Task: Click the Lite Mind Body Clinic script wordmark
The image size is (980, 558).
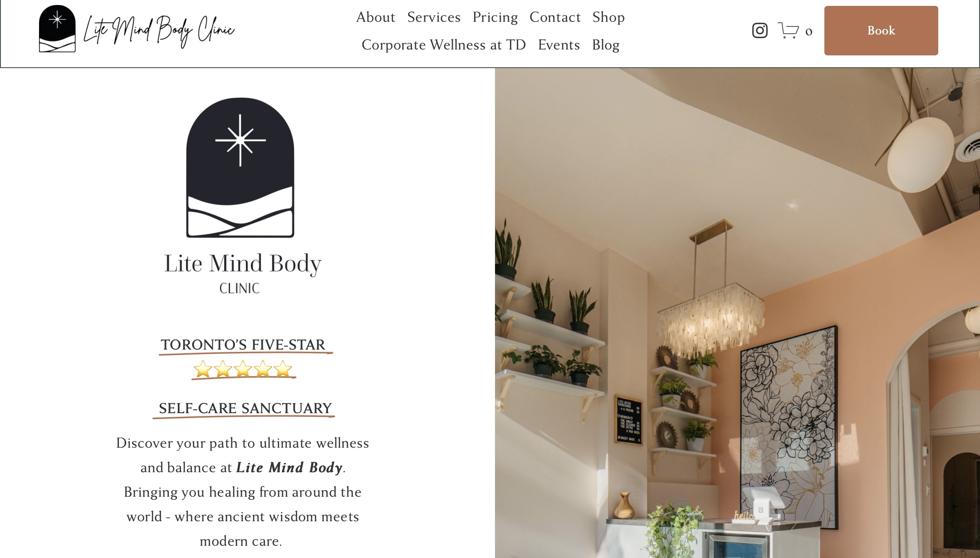Action: click(159, 30)
